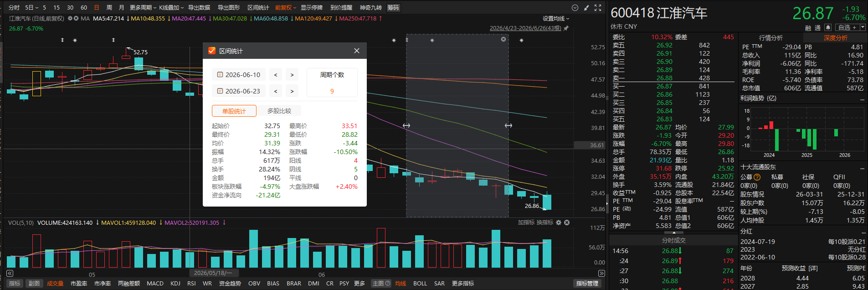868x290 pixels.
Task: Open 预测收益 详 details link
Action: (813, 268)
